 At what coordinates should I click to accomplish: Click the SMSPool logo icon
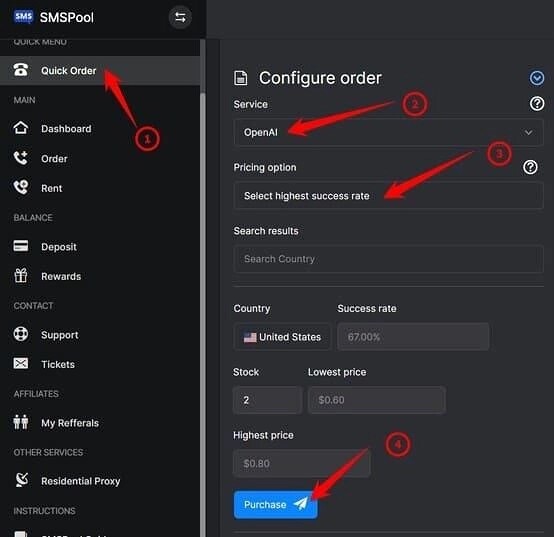coord(23,17)
